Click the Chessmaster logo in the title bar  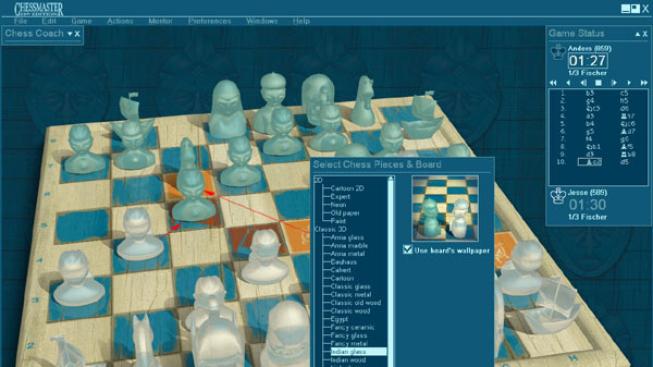click(39, 9)
